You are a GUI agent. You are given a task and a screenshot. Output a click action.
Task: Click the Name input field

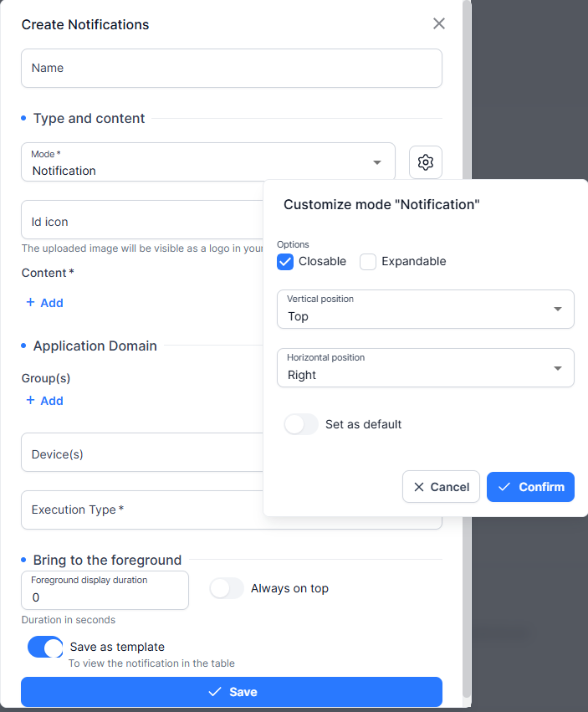click(232, 68)
